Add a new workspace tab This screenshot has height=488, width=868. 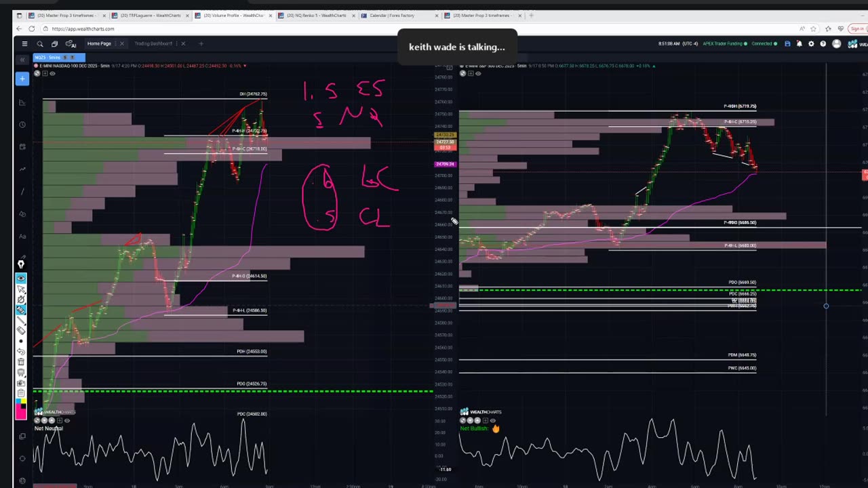pyautogui.click(x=201, y=43)
